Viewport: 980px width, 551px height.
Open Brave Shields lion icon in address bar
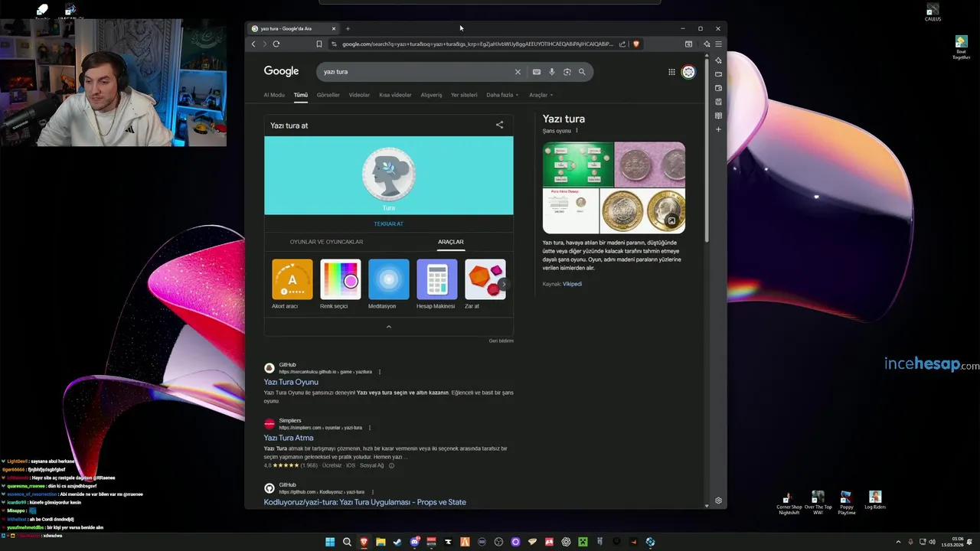pyautogui.click(x=635, y=44)
